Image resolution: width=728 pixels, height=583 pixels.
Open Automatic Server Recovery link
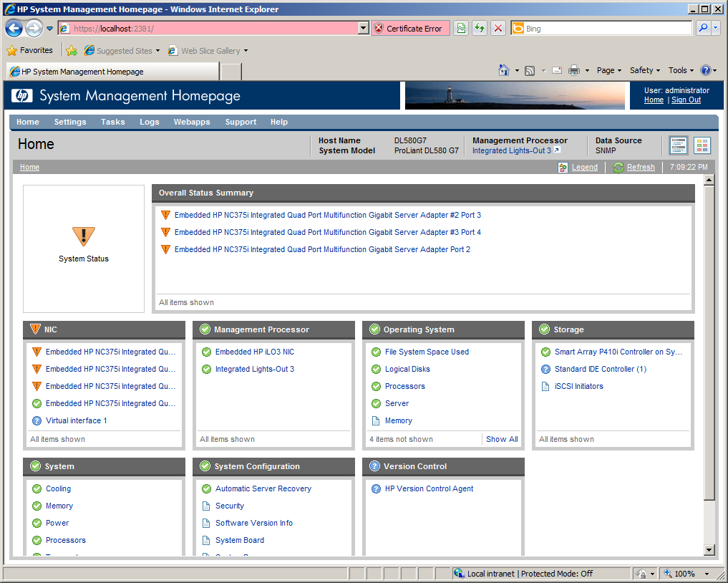click(x=263, y=488)
